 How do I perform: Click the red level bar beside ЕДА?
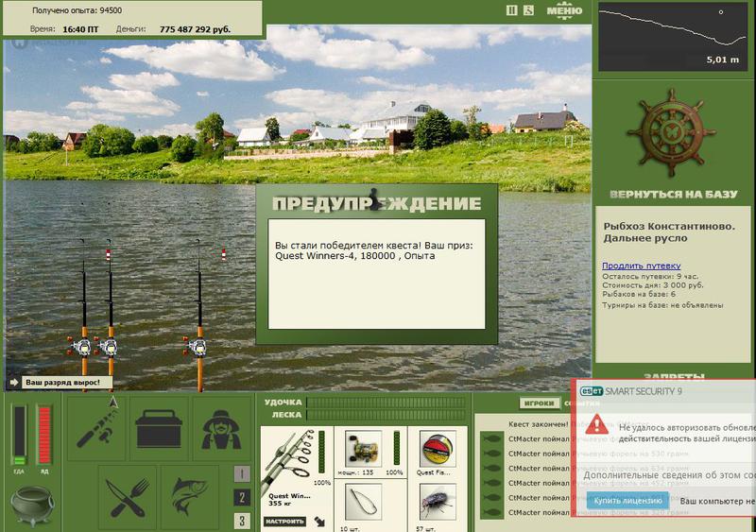(44, 435)
